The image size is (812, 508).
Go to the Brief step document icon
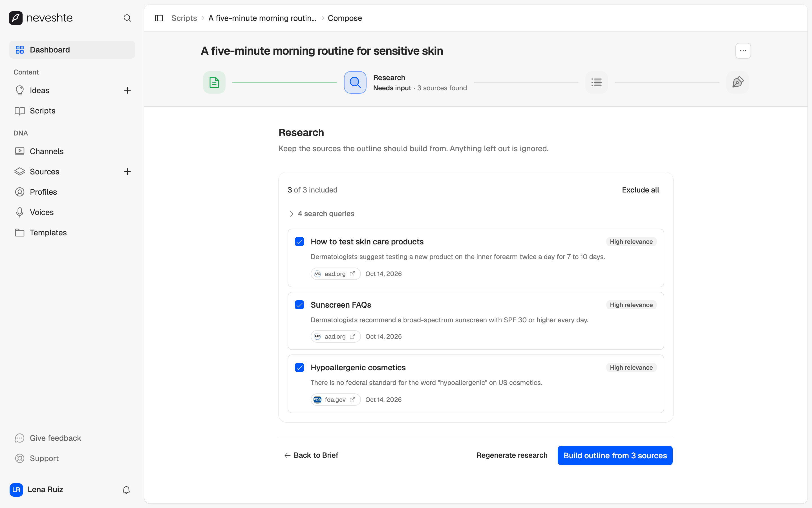tap(214, 82)
